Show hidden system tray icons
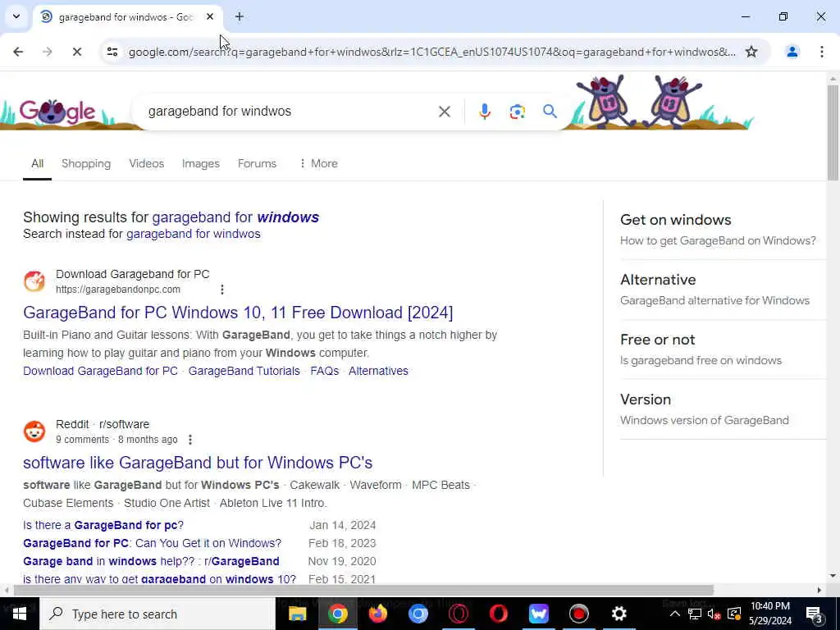840x630 pixels. click(675, 614)
